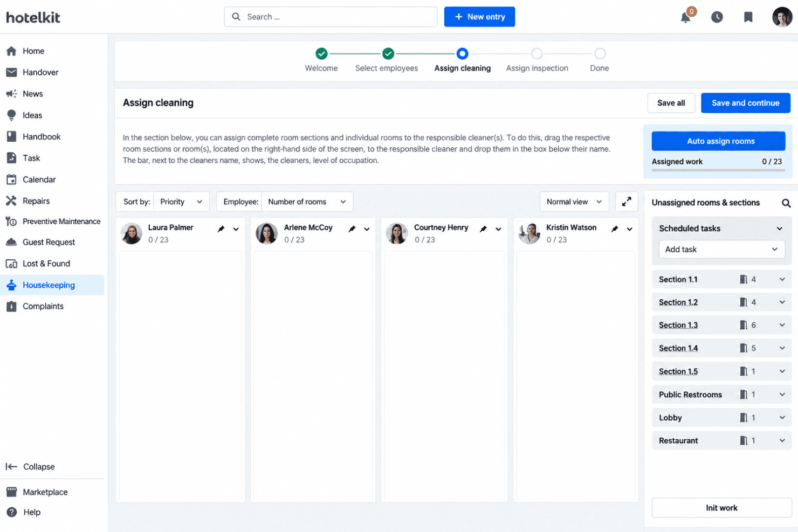
Task: Open the Add task dropdown
Action: [x=721, y=250]
